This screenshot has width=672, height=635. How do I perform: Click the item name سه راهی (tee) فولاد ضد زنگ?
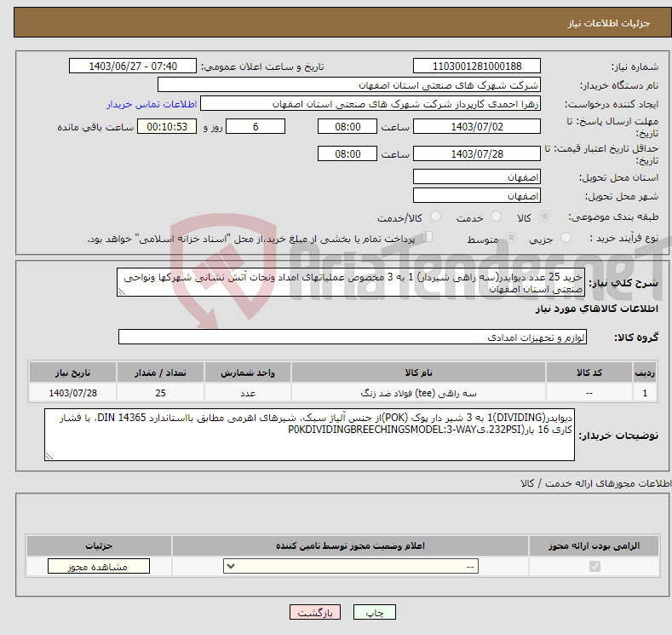point(418,393)
